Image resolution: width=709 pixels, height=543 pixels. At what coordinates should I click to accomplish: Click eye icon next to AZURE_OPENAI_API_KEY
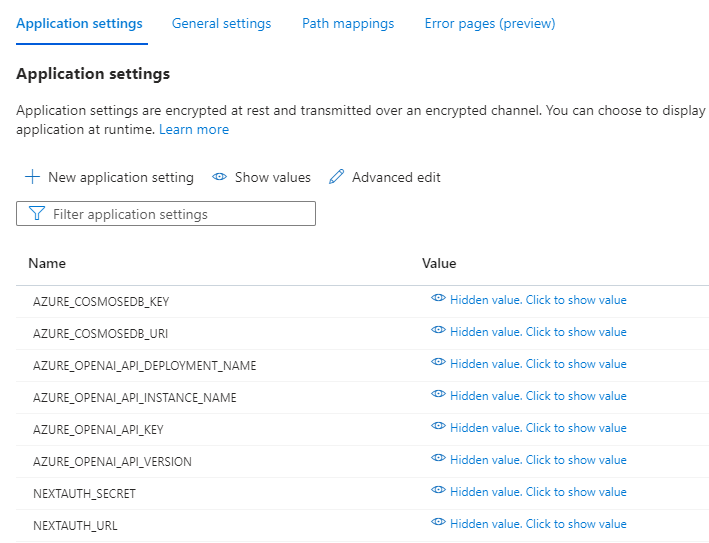pyautogui.click(x=438, y=426)
